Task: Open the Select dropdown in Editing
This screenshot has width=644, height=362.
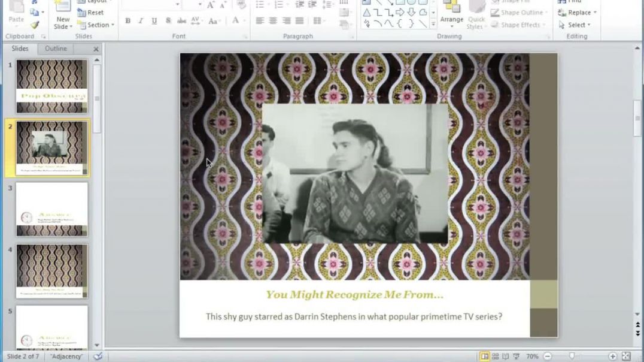Action: tap(575, 25)
